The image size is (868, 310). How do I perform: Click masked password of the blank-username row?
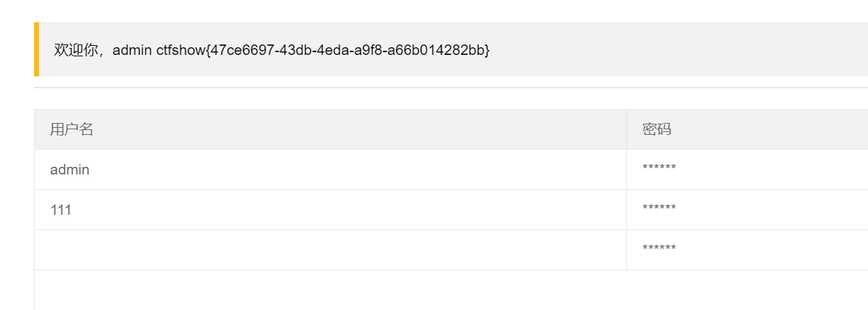(659, 249)
